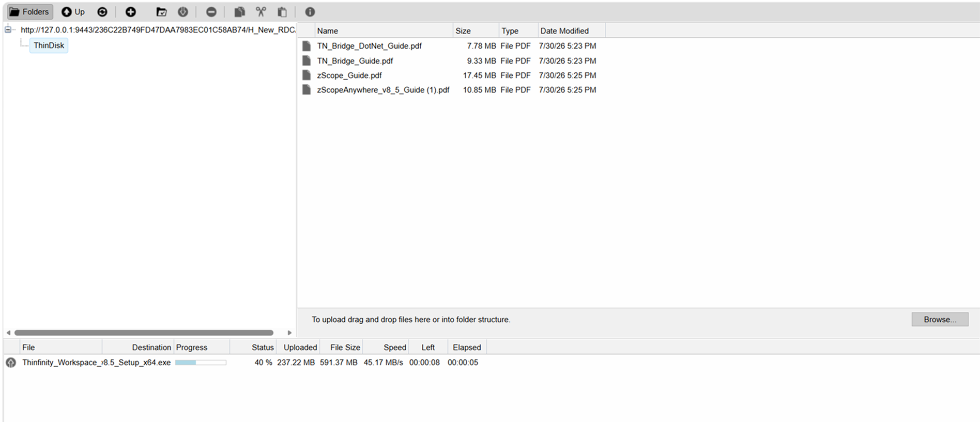Click file icon beside TN_Bridge_Guide.pdf
The height and width of the screenshot is (422, 980).
click(x=307, y=61)
